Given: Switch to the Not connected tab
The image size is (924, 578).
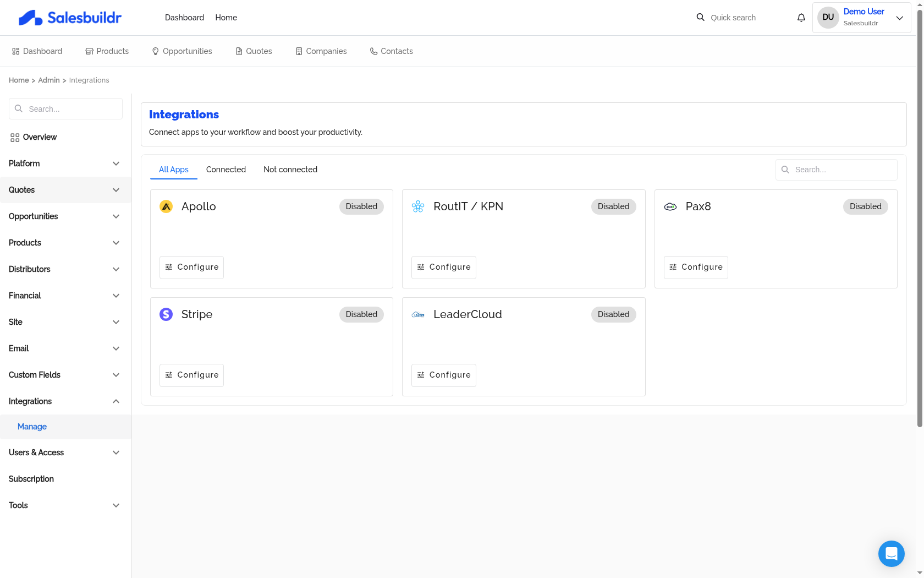Looking at the screenshot, I should click(x=290, y=170).
